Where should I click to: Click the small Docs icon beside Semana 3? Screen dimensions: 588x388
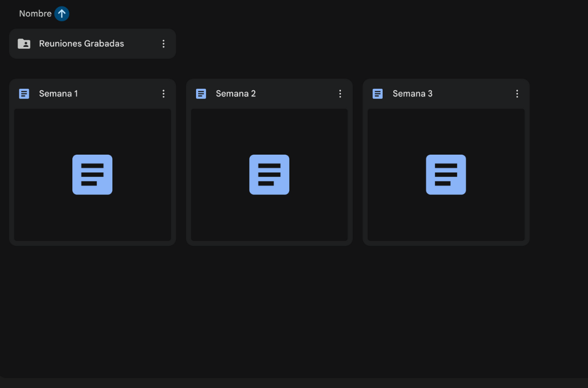377,94
